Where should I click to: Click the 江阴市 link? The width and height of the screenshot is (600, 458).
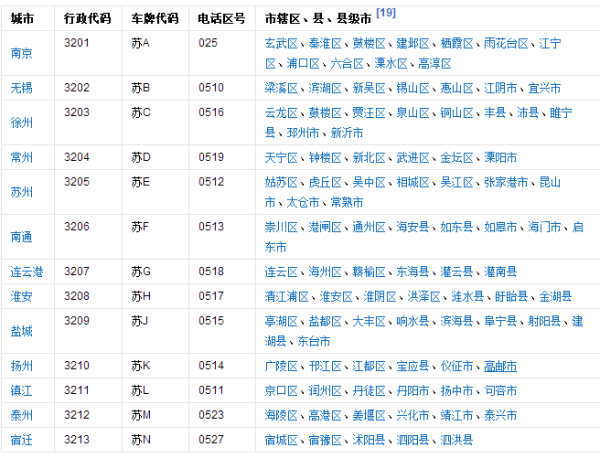coord(501,88)
